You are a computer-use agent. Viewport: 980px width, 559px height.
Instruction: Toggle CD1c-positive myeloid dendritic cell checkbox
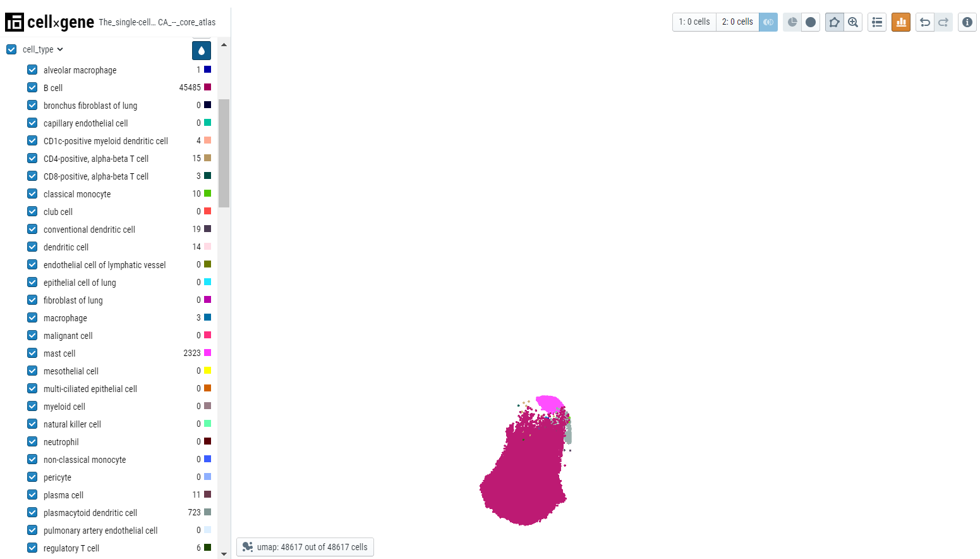point(32,140)
